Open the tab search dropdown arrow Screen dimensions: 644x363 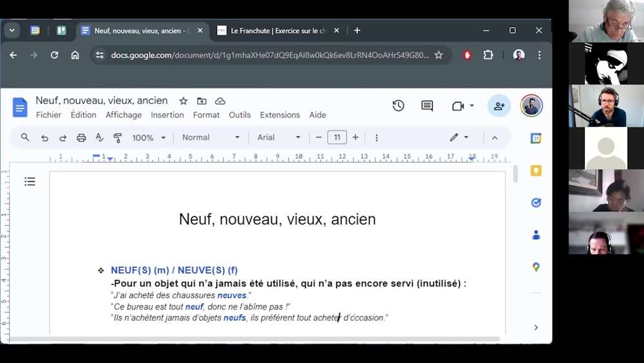[x=12, y=30]
